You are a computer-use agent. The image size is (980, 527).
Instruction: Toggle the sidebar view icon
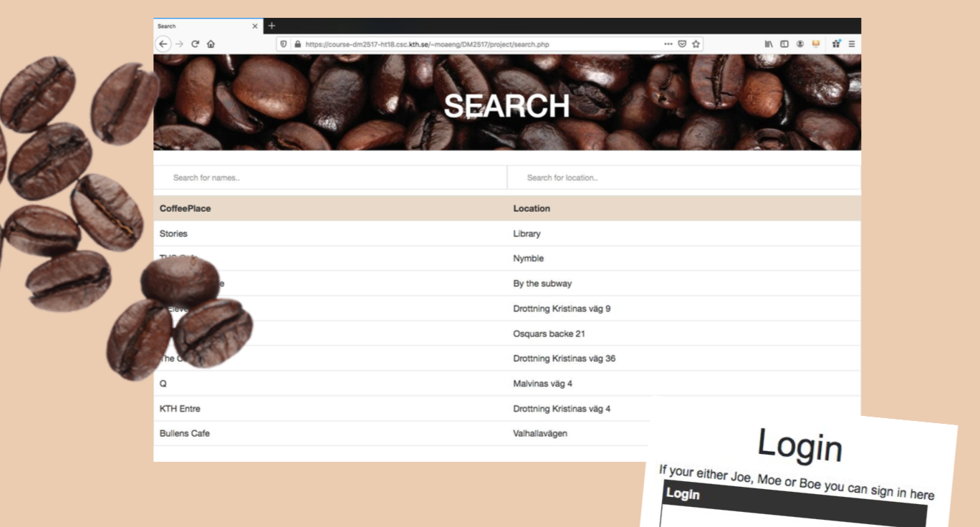point(784,44)
